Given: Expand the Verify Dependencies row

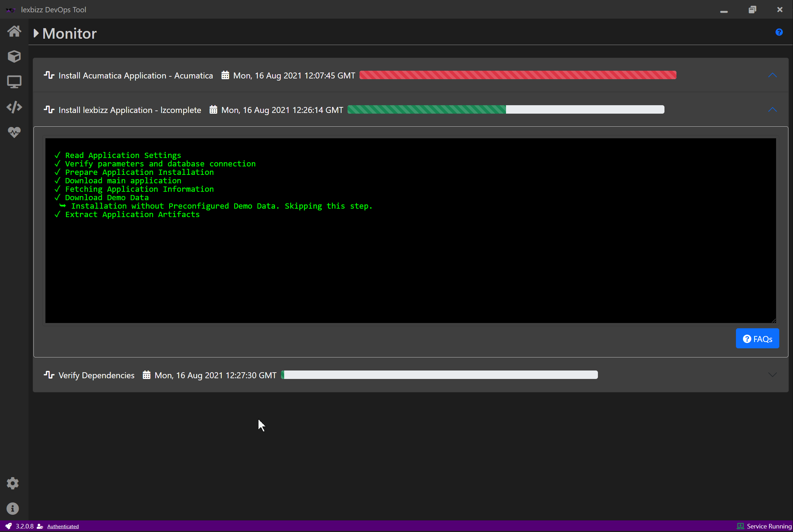Looking at the screenshot, I should pyautogui.click(x=772, y=375).
